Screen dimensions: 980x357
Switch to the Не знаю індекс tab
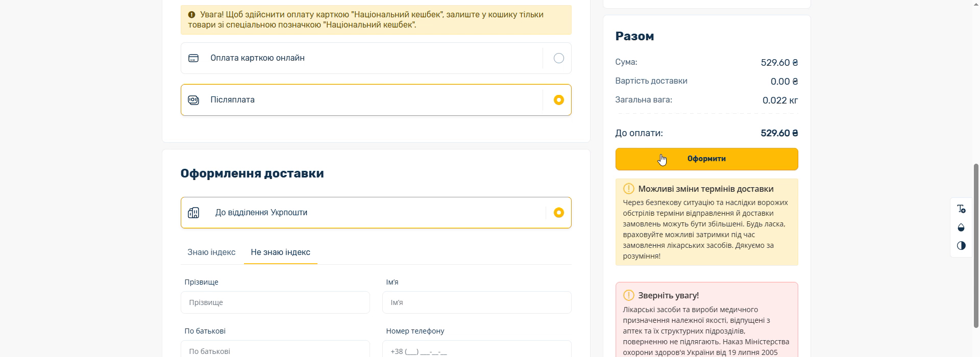pyautogui.click(x=281, y=252)
